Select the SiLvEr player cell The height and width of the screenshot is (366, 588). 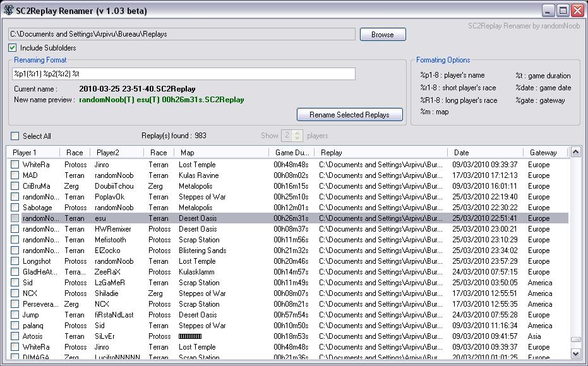point(105,336)
